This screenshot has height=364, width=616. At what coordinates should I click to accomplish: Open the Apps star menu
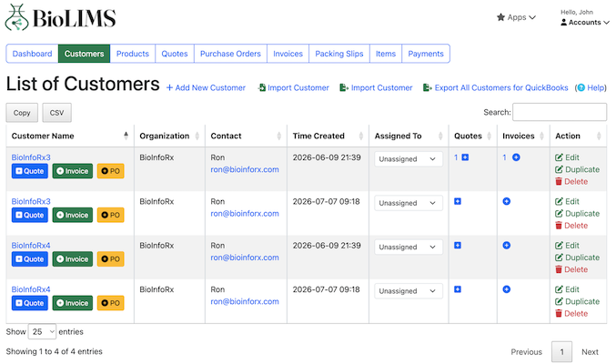[x=516, y=17]
